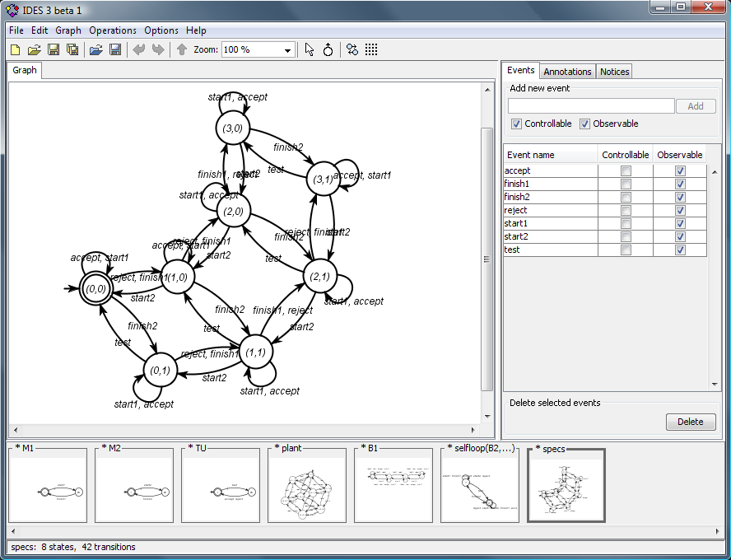This screenshot has width=731, height=560.
Task: Open the Operations menu
Action: tap(113, 30)
